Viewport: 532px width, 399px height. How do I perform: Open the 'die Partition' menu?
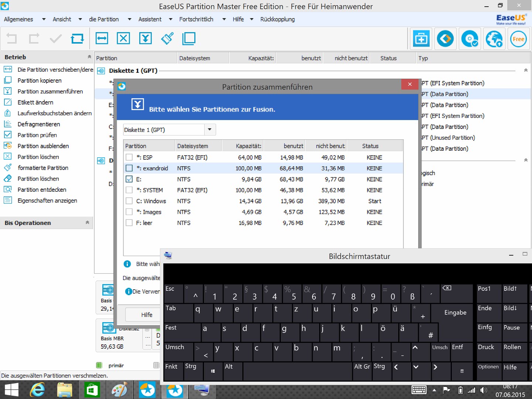pyautogui.click(x=104, y=19)
